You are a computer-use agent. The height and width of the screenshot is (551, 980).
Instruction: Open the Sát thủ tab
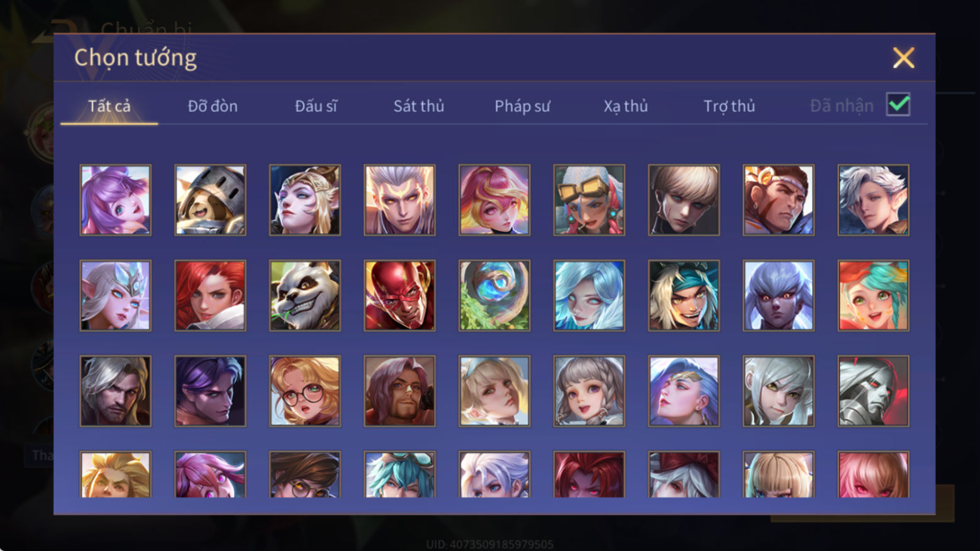419,106
